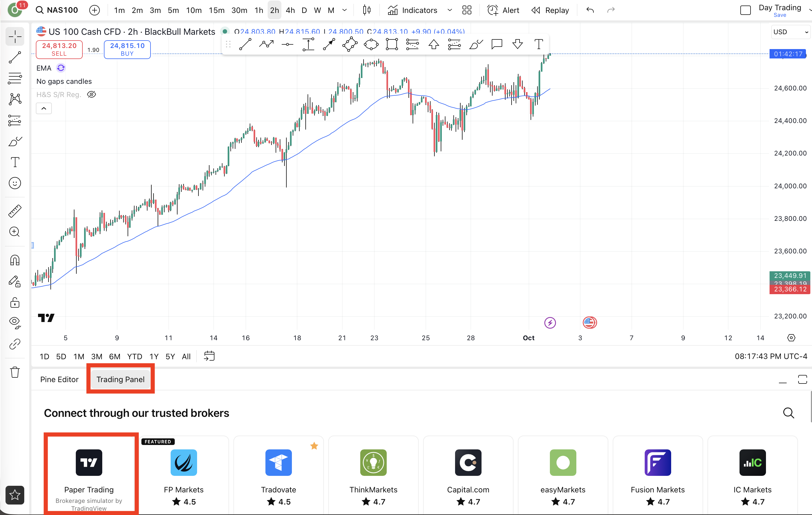This screenshot has width=812, height=515.
Task: Open the multi-chart layout selector
Action: coord(467,10)
